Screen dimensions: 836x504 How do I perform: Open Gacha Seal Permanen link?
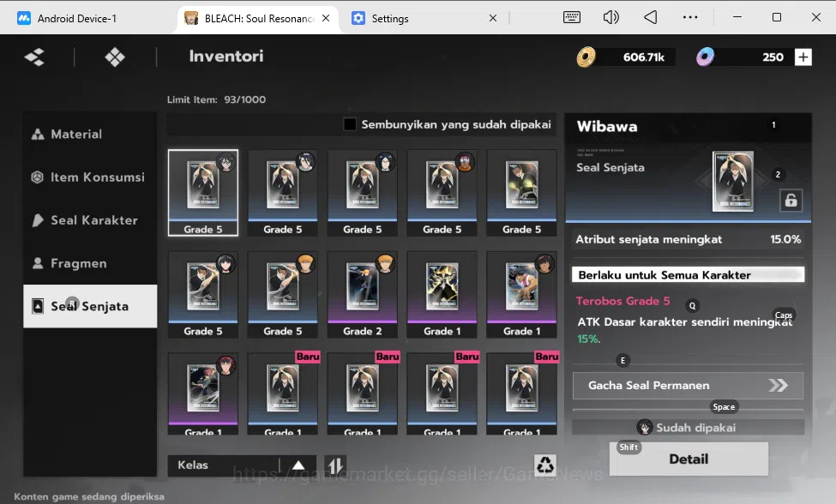688,385
